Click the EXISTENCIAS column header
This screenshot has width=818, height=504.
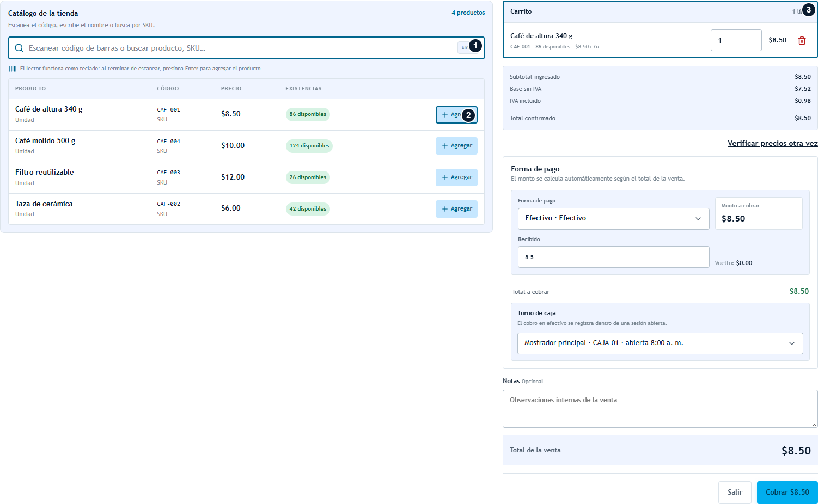coord(303,88)
